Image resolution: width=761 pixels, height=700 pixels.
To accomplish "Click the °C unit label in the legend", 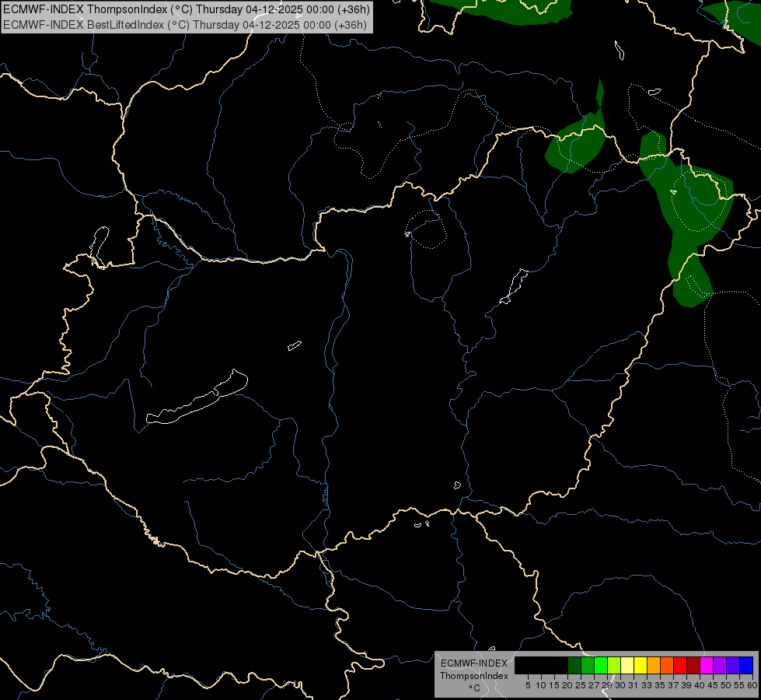I will pos(474,688).
